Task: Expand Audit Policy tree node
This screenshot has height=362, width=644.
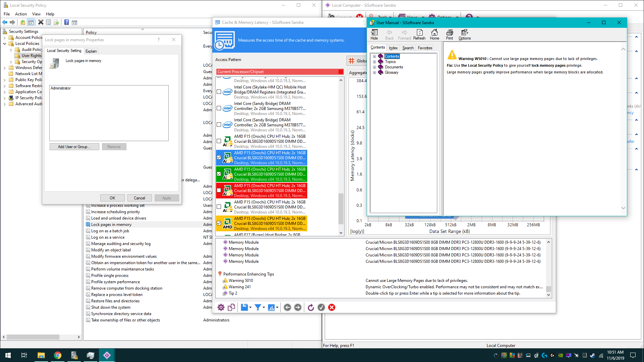Action: (x=11, y=50)
